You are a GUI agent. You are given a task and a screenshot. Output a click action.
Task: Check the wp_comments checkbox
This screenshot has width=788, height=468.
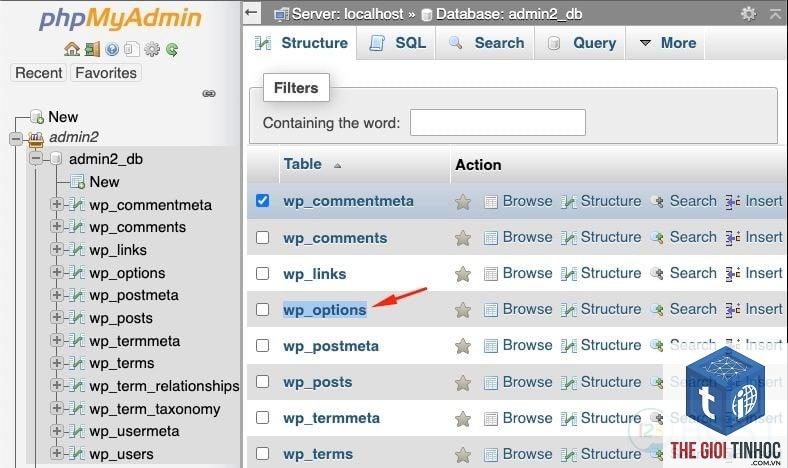click(x=262, y=237)
